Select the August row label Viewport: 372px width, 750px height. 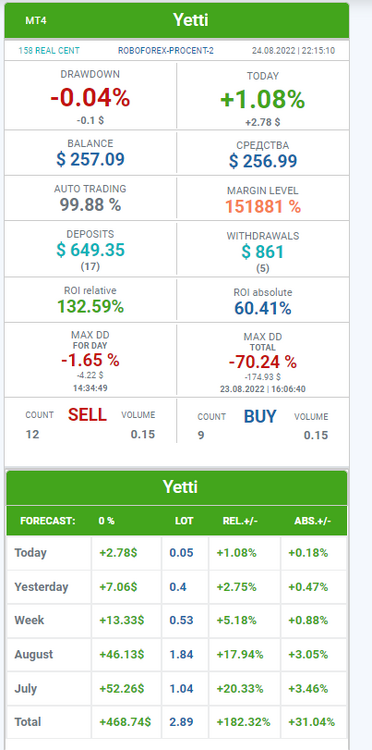(x=34, y=654)
